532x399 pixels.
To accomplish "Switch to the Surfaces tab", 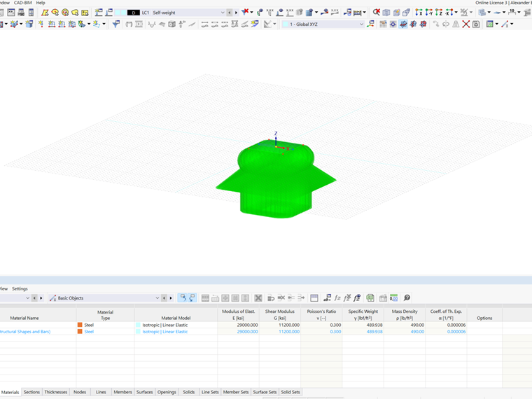I will tap(144, 392).
